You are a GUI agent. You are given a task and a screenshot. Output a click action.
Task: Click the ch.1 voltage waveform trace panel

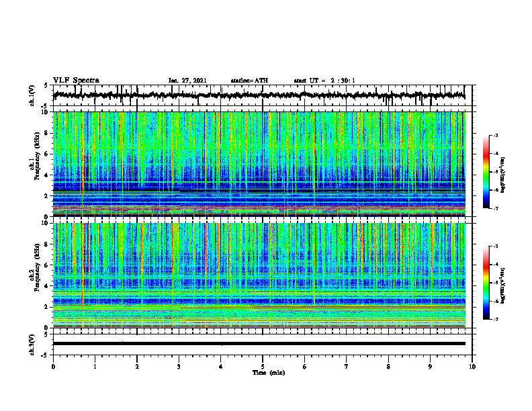263,95
